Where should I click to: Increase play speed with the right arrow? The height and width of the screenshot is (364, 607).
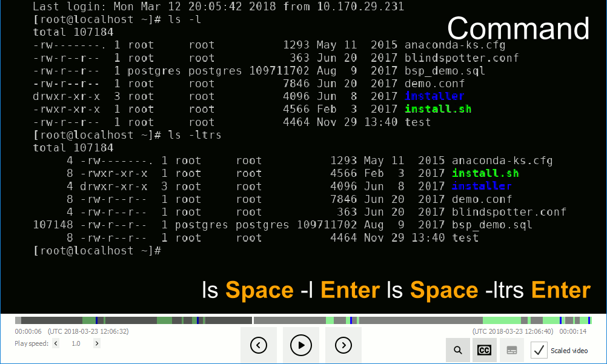96,343
